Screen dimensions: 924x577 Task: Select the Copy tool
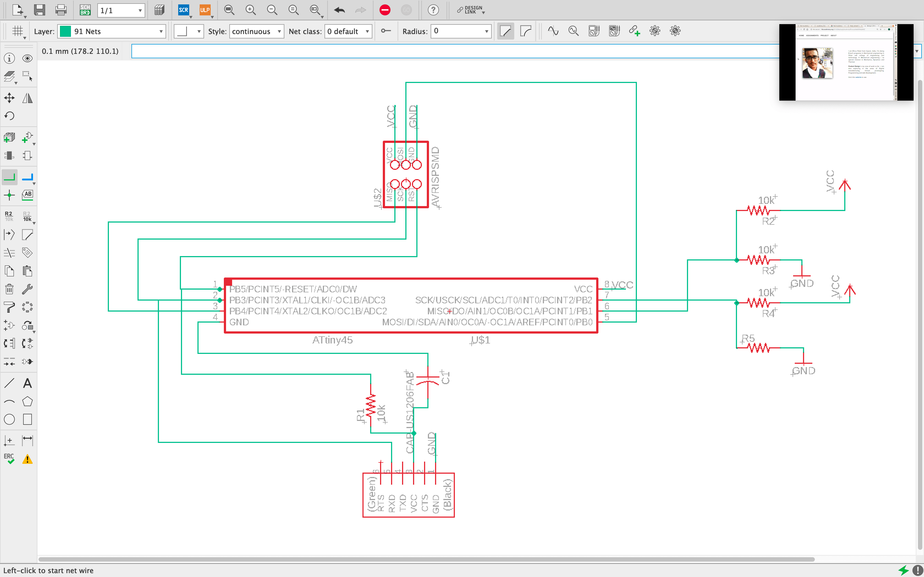tap(10, 271)
